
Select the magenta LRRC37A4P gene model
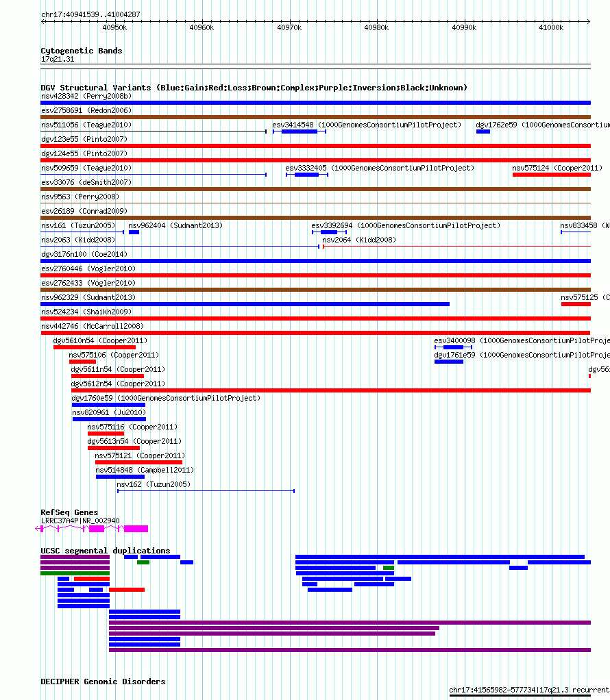tap(92, 529)
